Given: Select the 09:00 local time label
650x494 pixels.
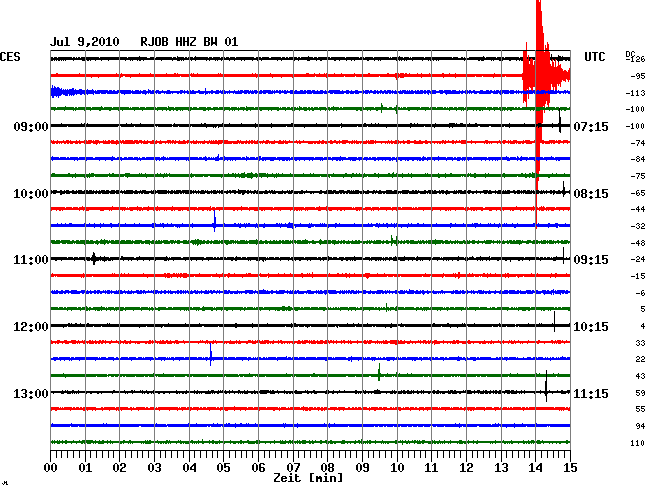Looking at the screenshot, I should [31, 126].
